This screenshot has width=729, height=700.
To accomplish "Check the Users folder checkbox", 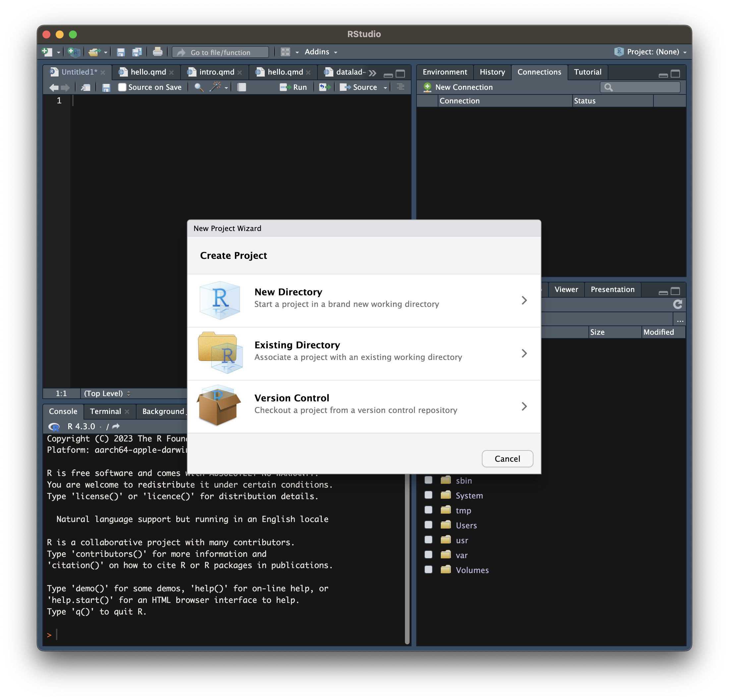I will (x=428, y=525).
